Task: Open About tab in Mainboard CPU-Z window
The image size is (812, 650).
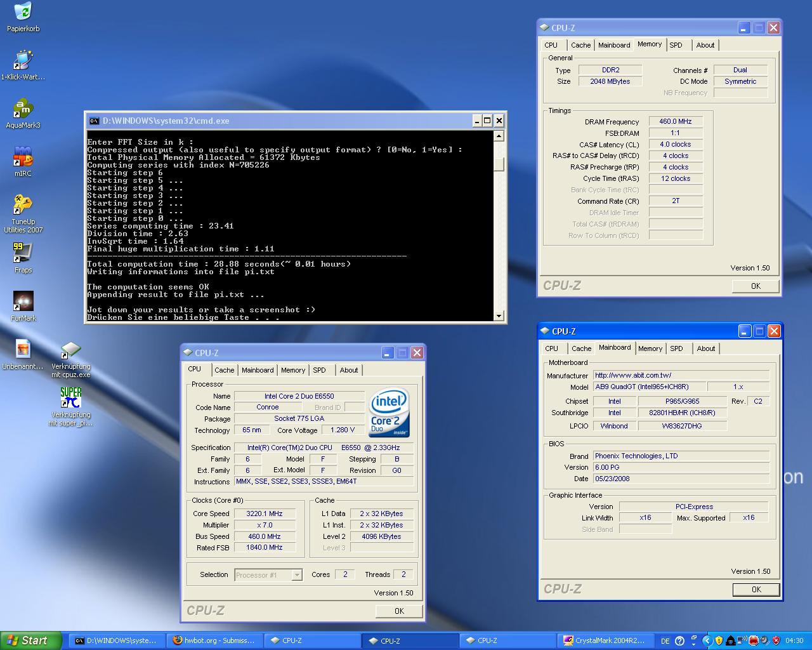Action: (706, 348)
